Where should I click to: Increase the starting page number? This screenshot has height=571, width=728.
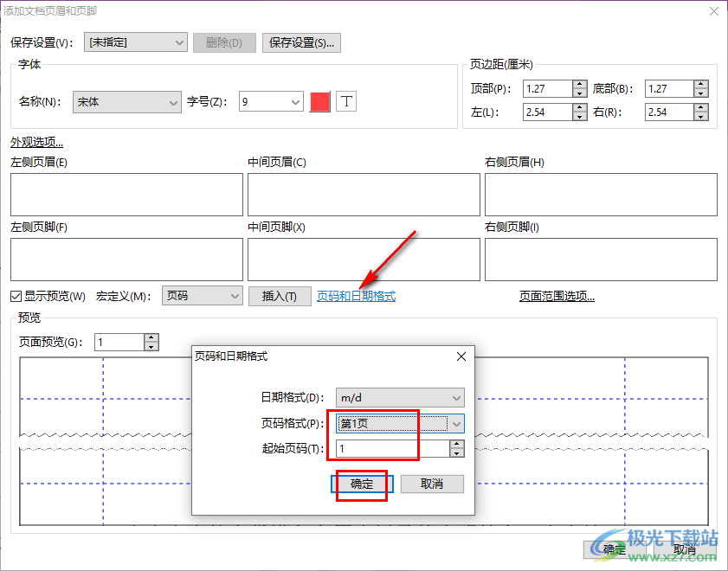[457, 445]
